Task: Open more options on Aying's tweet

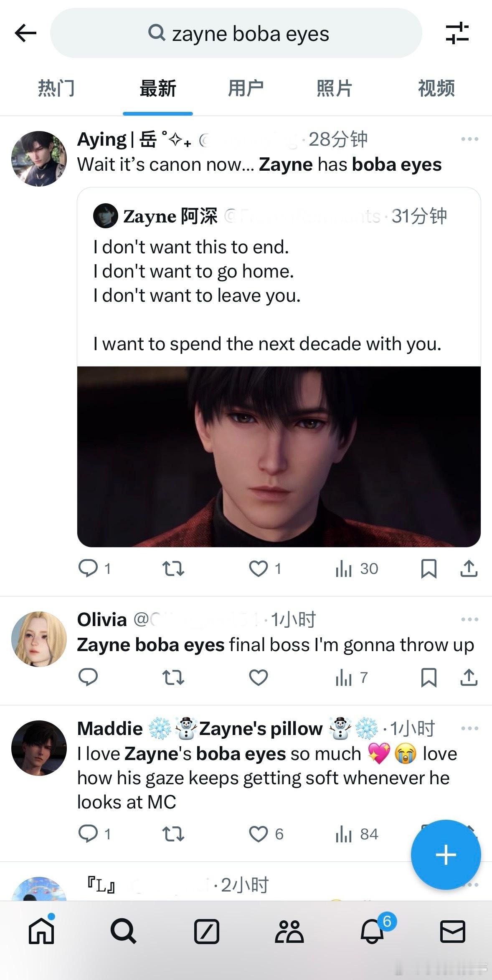Action: coord(470,139)
